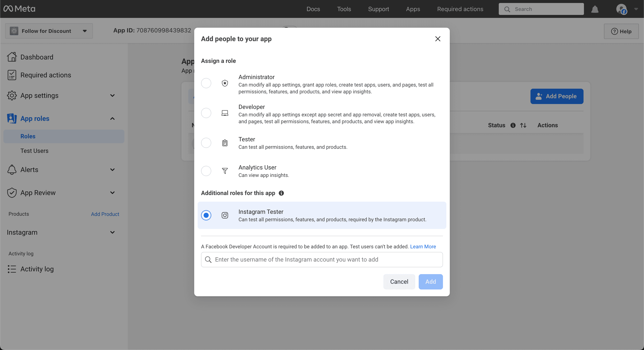
Task: Click the app icon for Follow for Discount
Action: pyautogui.click(x=14, y=31)
